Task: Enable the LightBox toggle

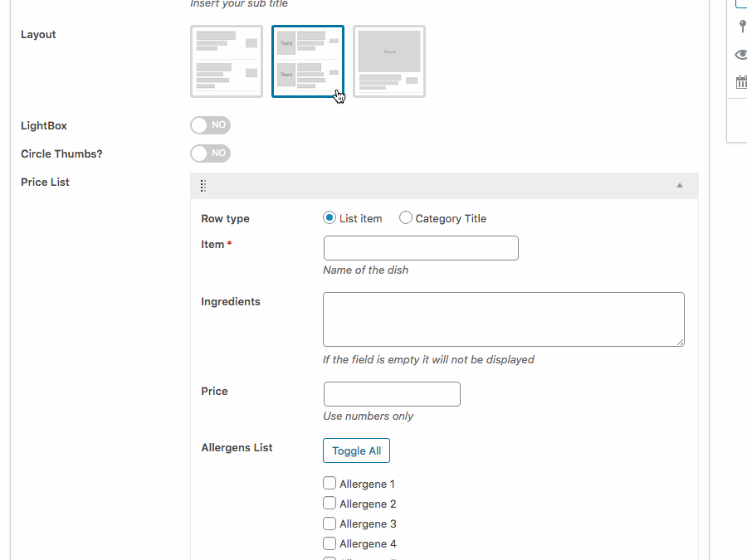Action: coord(210,125)
